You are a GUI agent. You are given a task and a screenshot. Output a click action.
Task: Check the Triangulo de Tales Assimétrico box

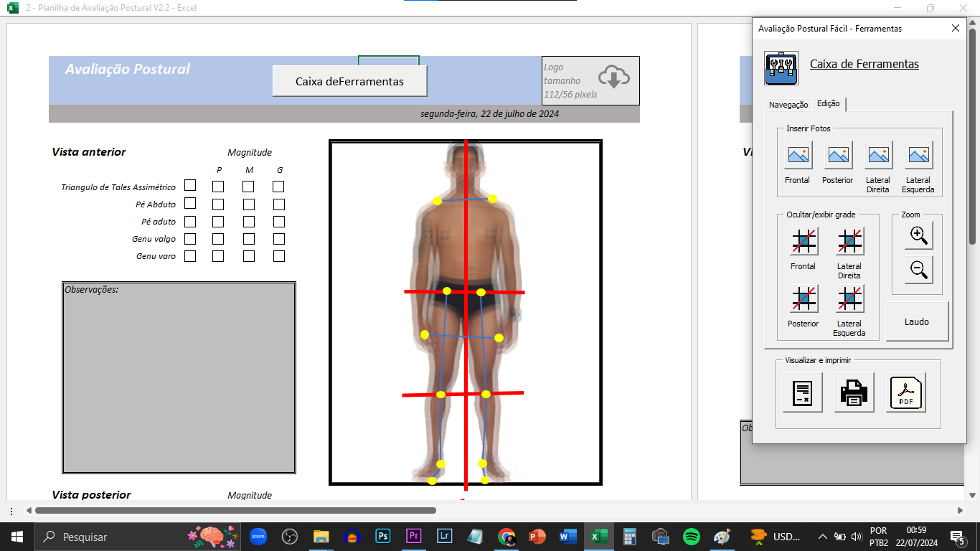(x=190, y=186)
